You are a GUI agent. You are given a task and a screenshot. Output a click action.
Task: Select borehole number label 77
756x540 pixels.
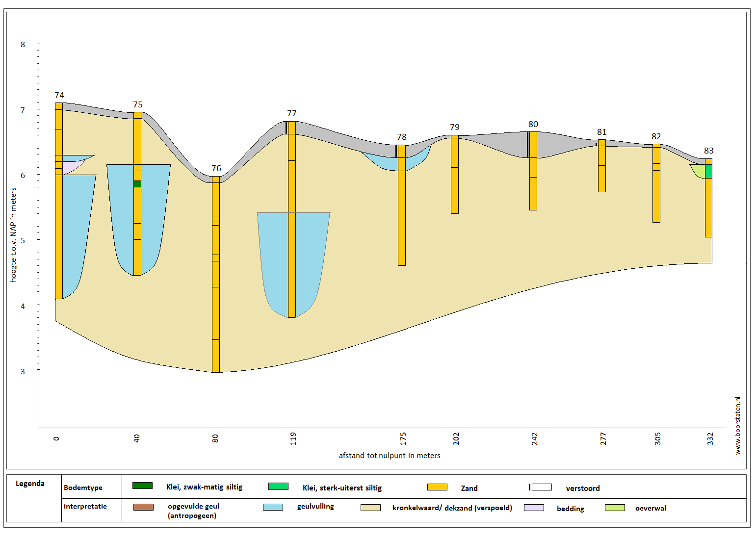(x=292, y=113)
